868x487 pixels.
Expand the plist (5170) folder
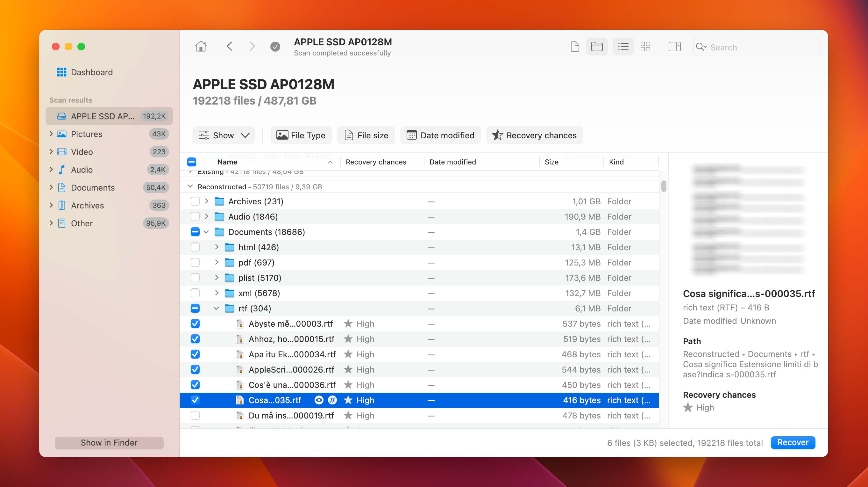pos(217,278)
